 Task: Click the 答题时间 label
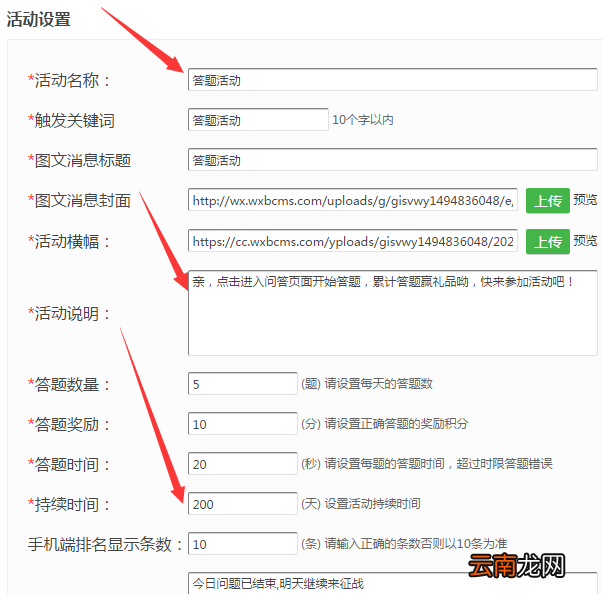69,464
